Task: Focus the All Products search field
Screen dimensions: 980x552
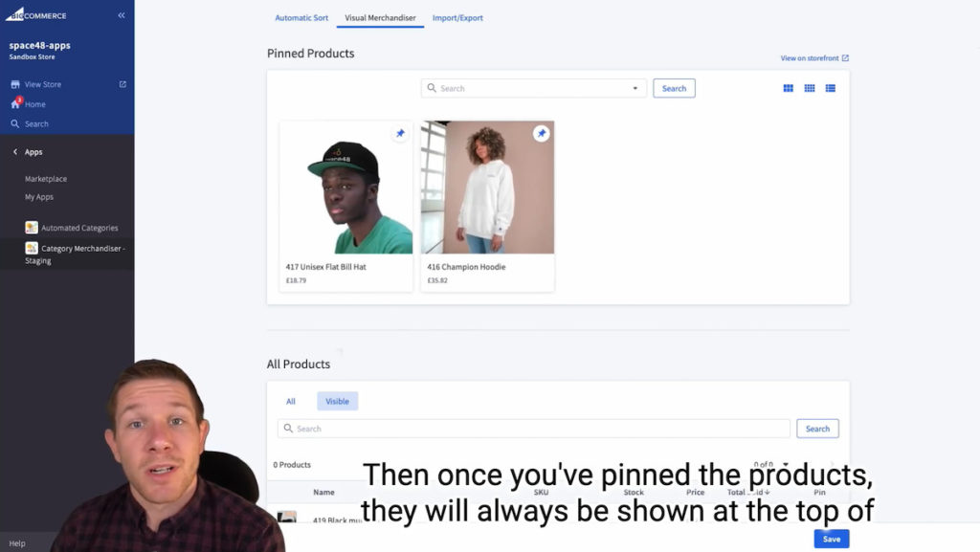Action: click(x=534, y=429)
